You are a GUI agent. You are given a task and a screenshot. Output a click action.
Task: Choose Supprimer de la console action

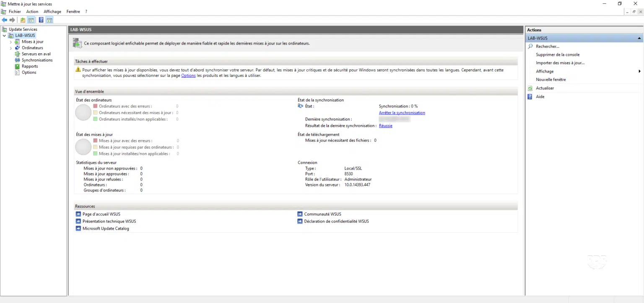558,55
